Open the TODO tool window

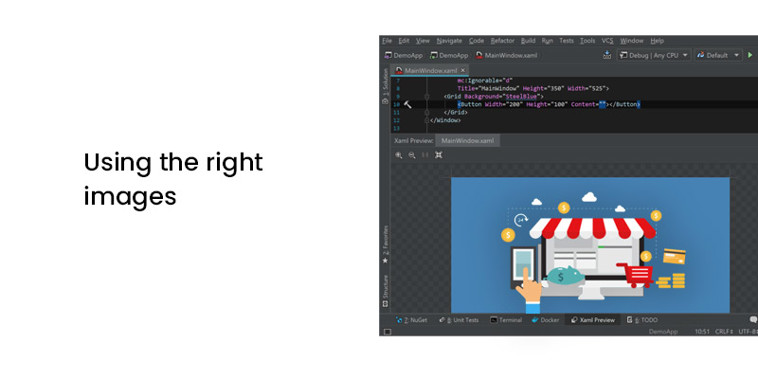pos(642,320)
